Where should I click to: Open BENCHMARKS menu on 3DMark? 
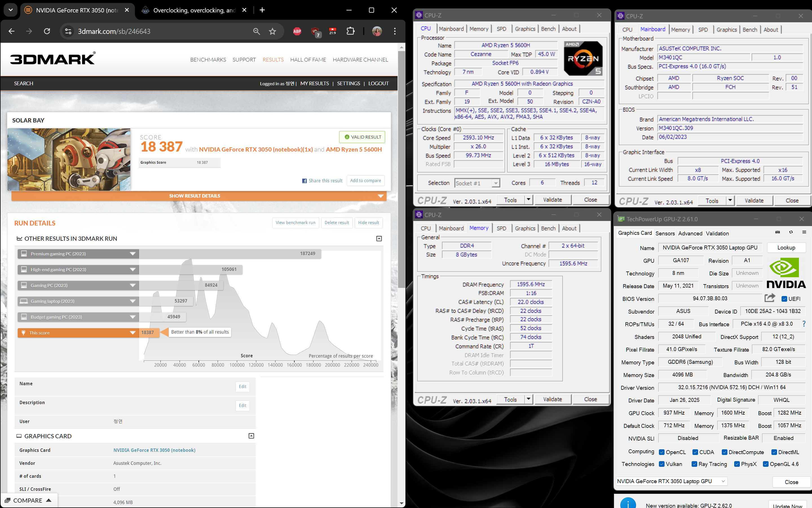click(208, 60)
